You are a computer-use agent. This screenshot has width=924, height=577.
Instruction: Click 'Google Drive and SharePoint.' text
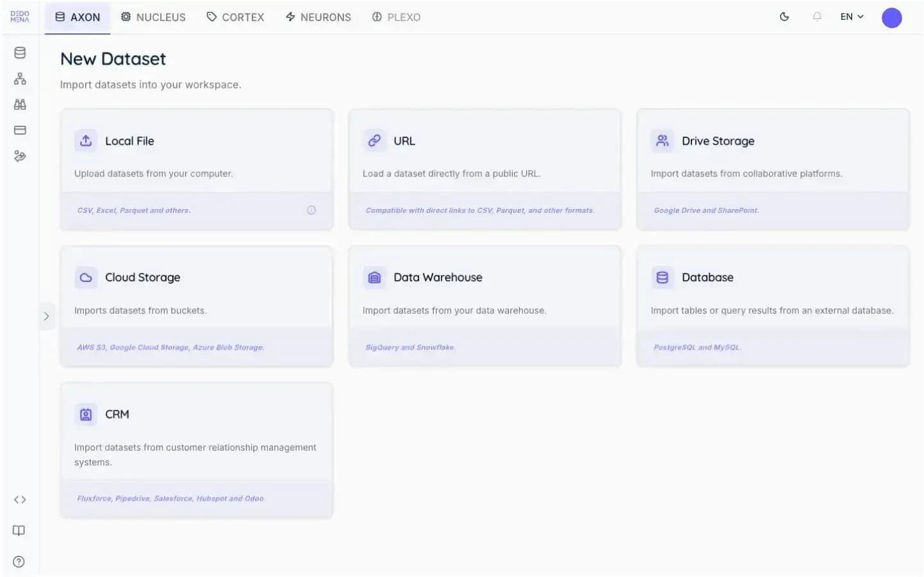click(706, 210)
